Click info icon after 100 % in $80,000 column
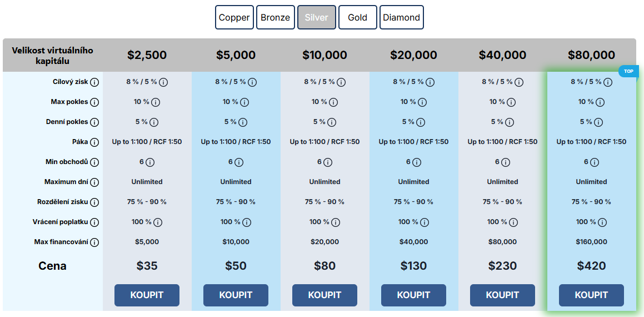Screen dimensions: 644x317 pyautogui.click(x=602, y=222)
